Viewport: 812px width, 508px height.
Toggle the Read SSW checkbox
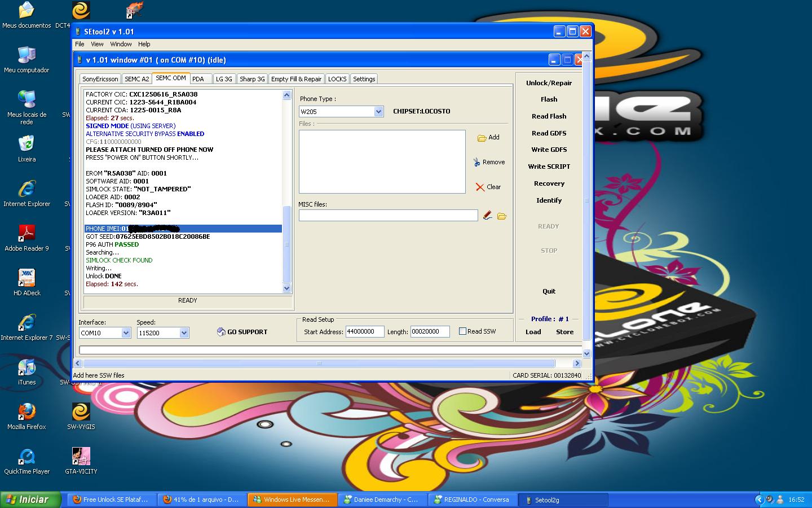click(462, 331)
